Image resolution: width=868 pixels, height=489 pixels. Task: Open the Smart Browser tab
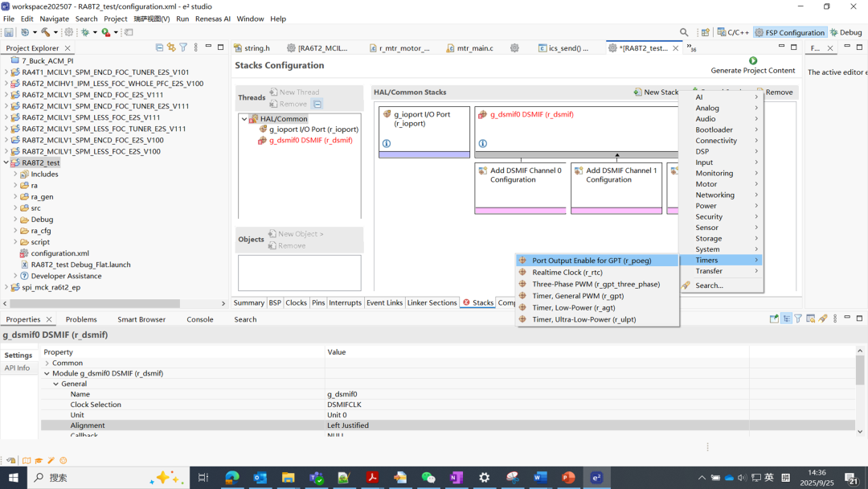pyautogui.click(x=141, y=319)
